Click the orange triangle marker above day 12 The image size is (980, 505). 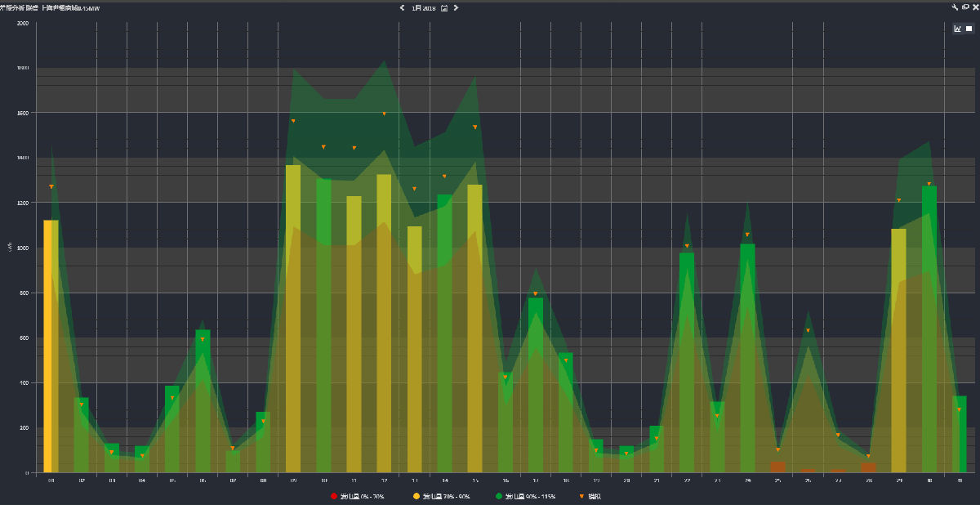pos(384,114)
